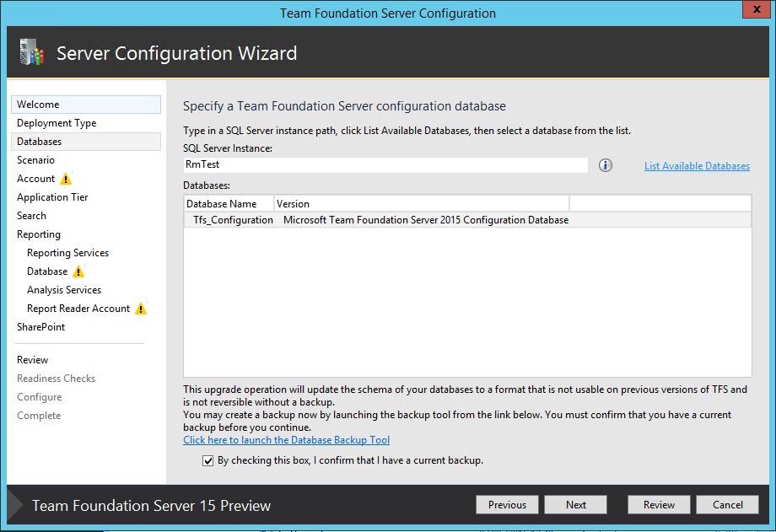
Task: Open the Welcome wizard step
Action: pyautogui.click(x=86, y=105)
